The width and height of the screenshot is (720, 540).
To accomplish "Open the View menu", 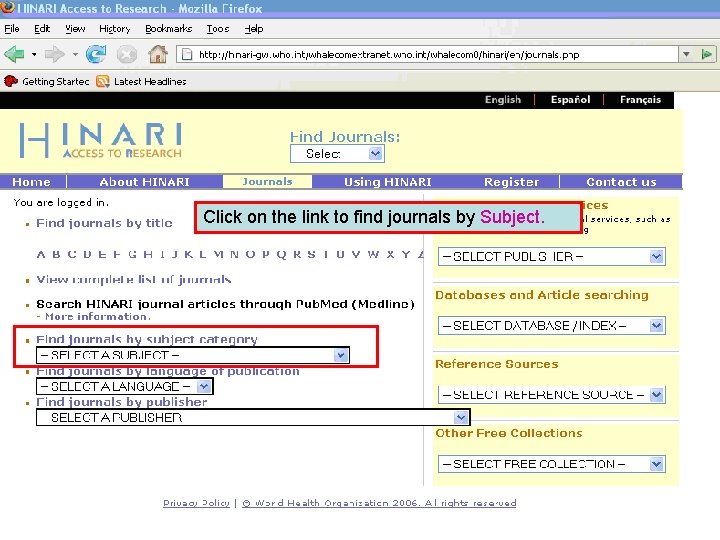I will click(75, 29).
